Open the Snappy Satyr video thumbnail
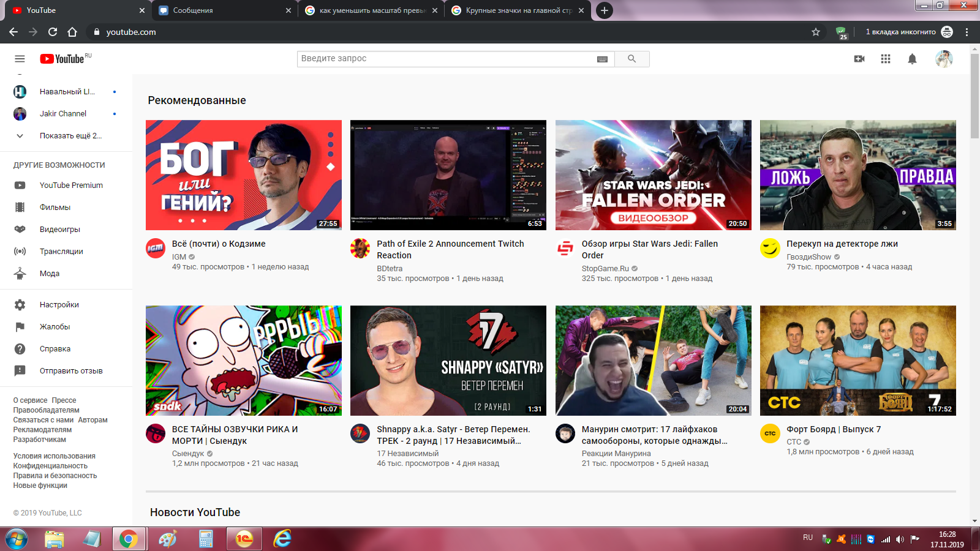The height and width of the screenshot is (551, 980). click(x=448, y=361)
